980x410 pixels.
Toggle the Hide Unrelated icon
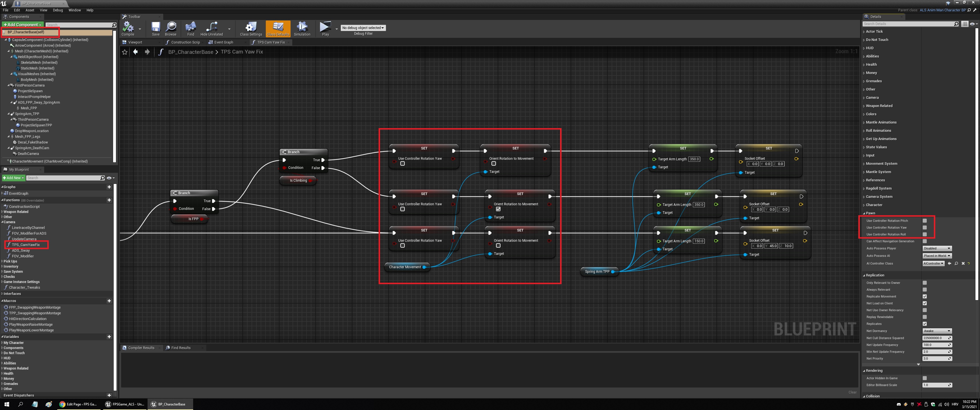click(211, 27)
